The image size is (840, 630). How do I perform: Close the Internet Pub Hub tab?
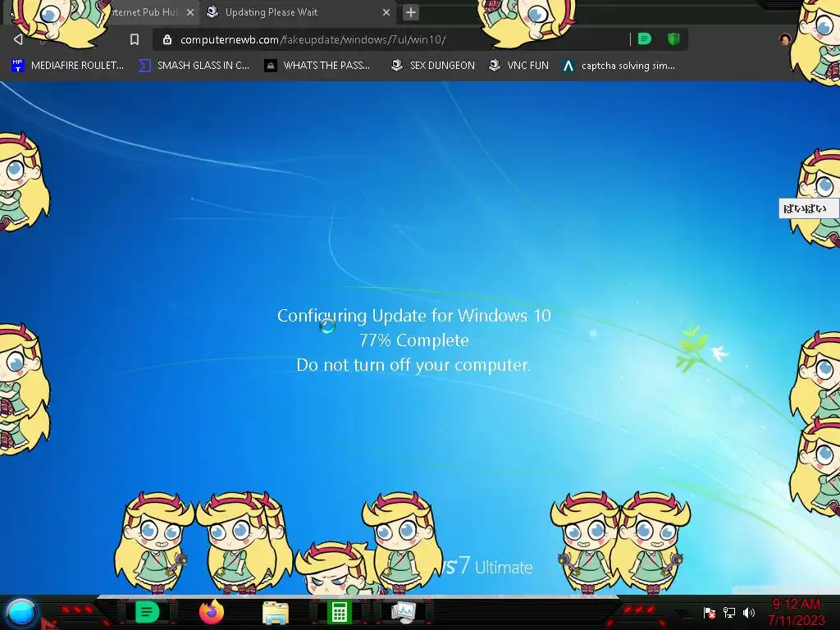(190, 12)
